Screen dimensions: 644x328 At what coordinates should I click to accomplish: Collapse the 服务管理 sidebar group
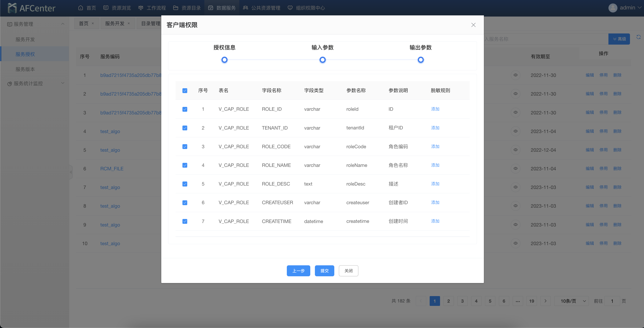coord(63,24)
